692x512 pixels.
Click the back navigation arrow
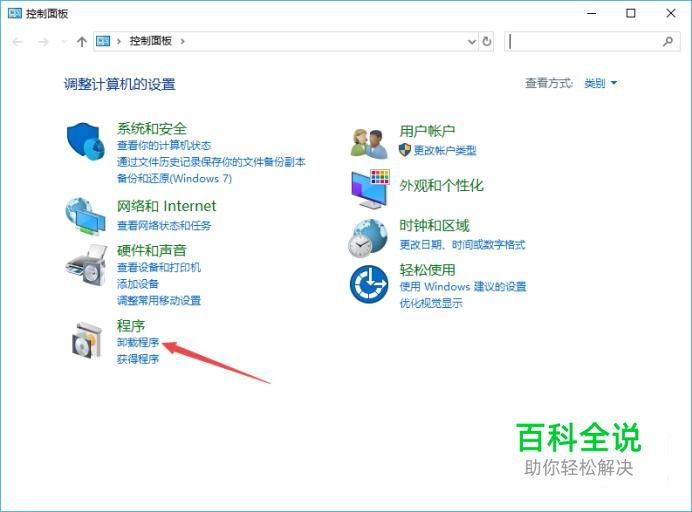tap(18, 42)
